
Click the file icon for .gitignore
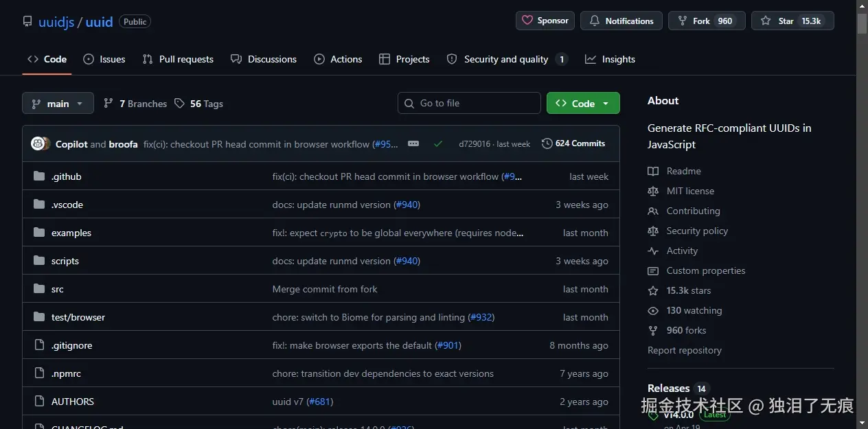click(x=39, y=345)
